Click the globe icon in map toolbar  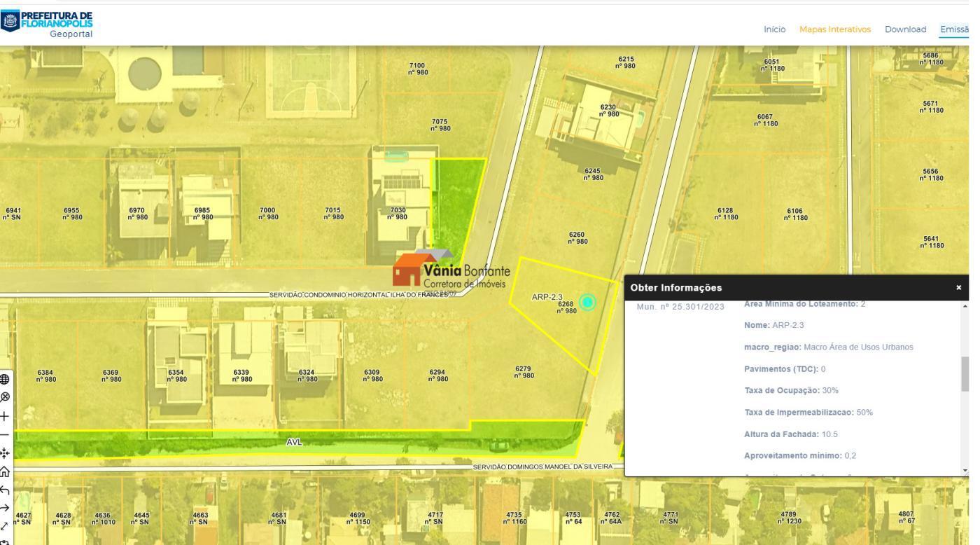coord(5,379)
